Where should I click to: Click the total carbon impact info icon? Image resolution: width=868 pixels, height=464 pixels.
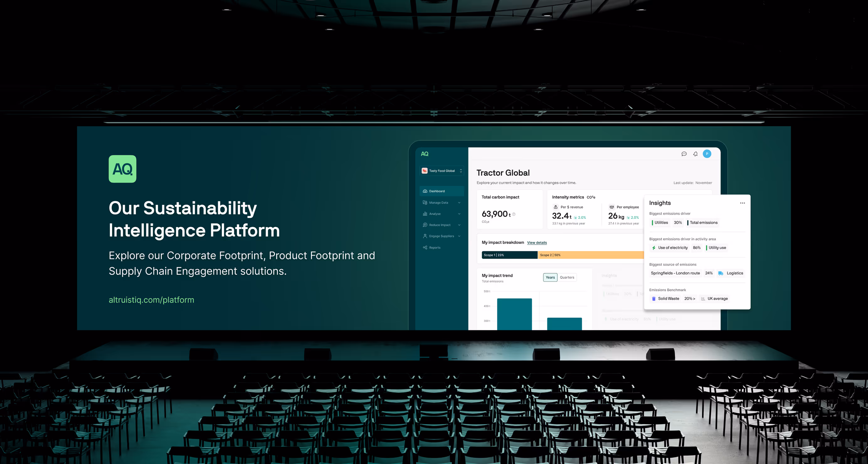pos(514,214)
